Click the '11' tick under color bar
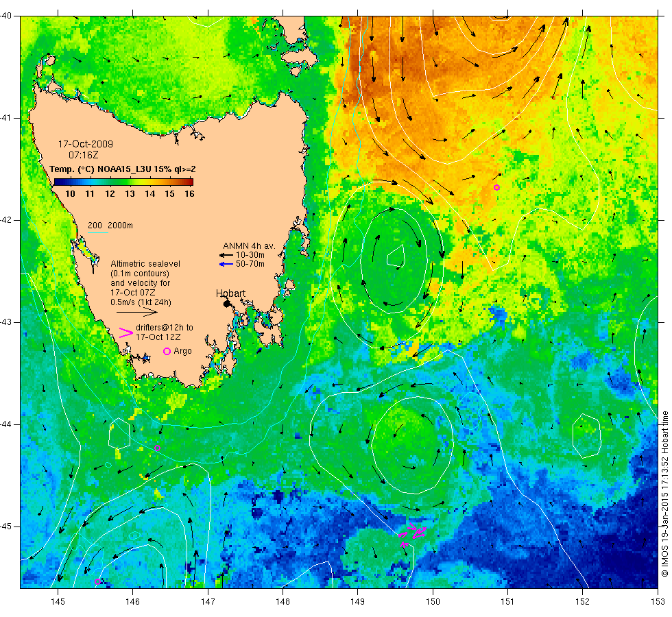672x617 pixels. pos(90,193)
